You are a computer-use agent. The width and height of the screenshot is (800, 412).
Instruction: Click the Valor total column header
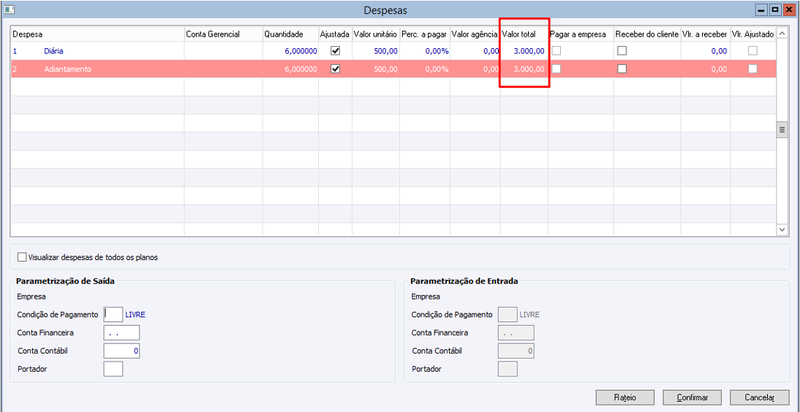pyautogui.click(x=524, y=34)
